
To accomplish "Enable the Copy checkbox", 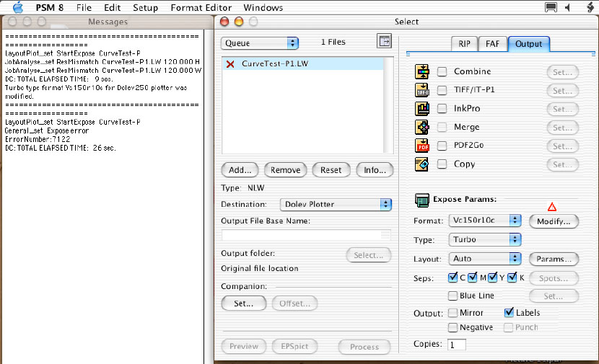I will 442,164.
